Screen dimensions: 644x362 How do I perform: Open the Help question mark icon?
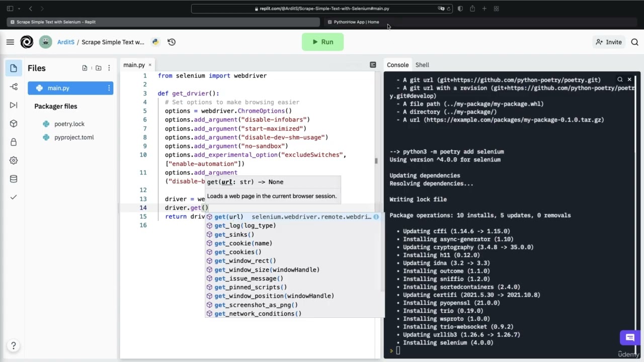coord(14,345)
